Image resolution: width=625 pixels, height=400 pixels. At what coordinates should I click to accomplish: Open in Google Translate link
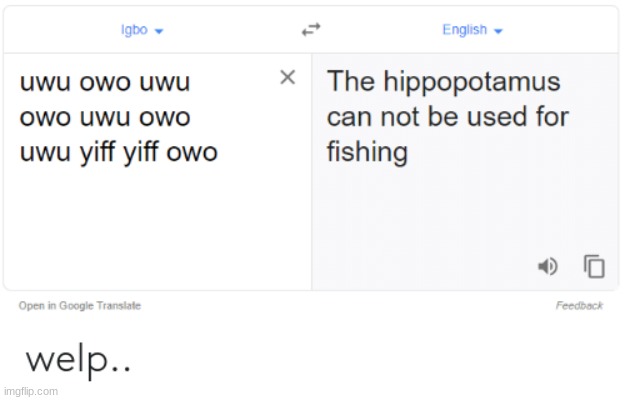[x=80, y=306]
